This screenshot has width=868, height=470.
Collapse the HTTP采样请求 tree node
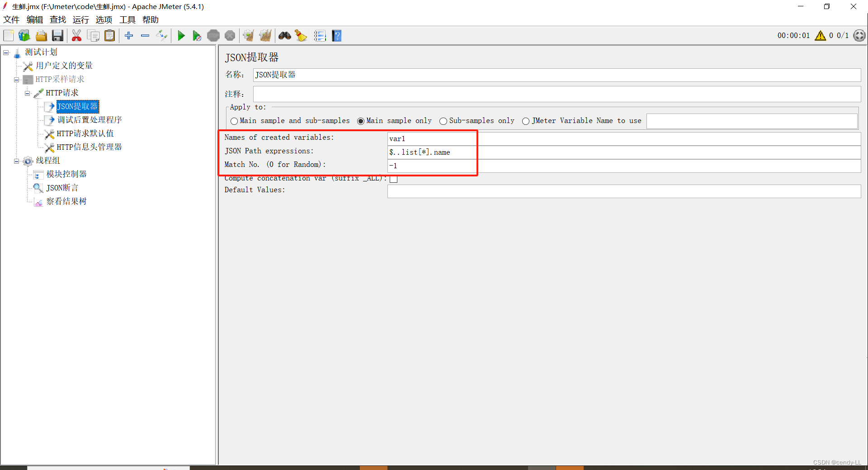16,80
